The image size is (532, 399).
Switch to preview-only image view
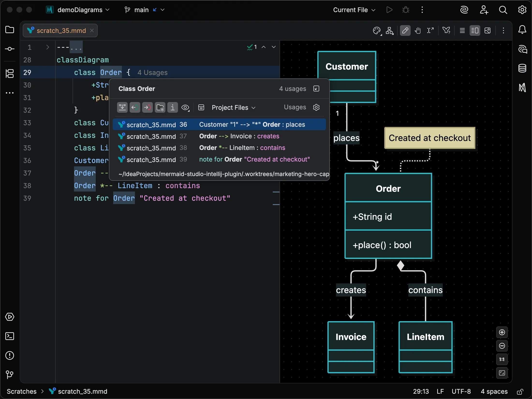[x=488, y=31]
